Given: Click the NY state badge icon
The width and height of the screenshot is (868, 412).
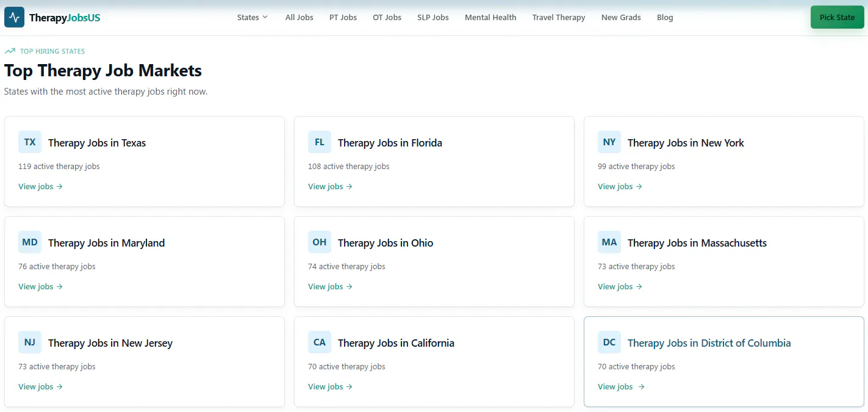Looking at the screenshot, I should pos(609,142).
